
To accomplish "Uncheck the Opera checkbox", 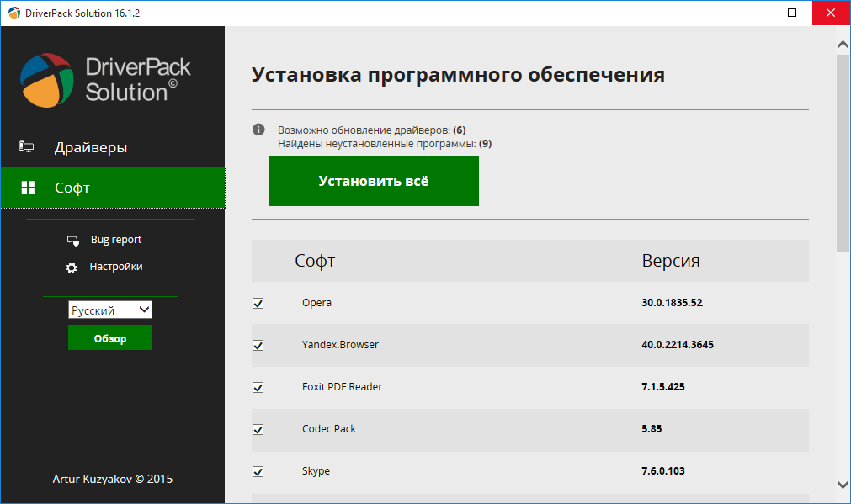I will pyautogui.click(x=258, y=303).
